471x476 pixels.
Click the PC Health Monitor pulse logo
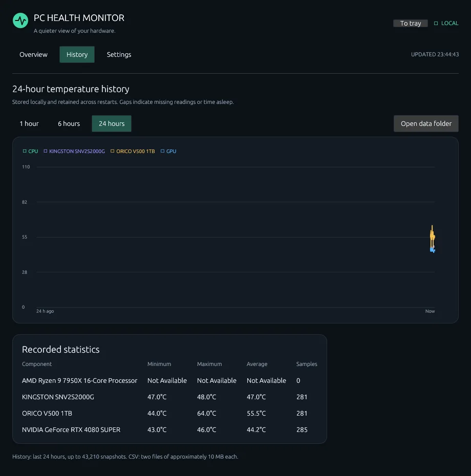(x=20, y=20)
